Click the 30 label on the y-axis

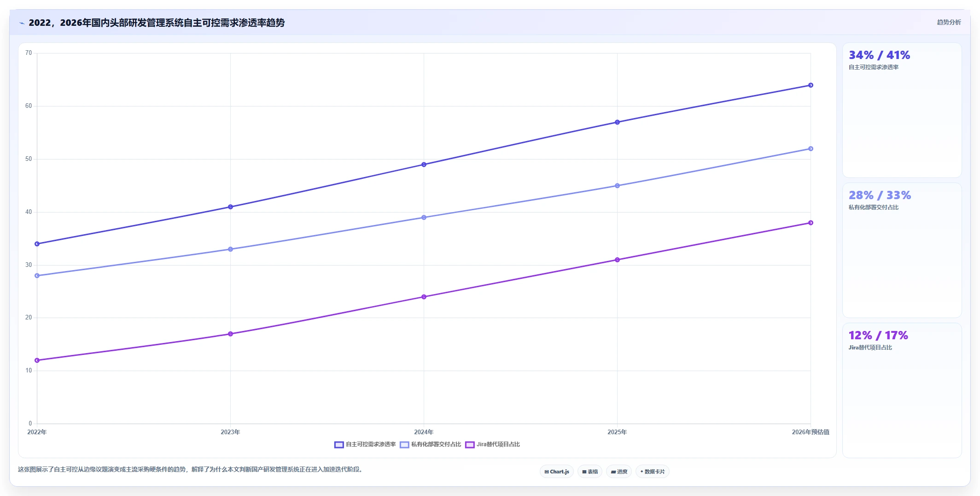click(x=29, y=265)
